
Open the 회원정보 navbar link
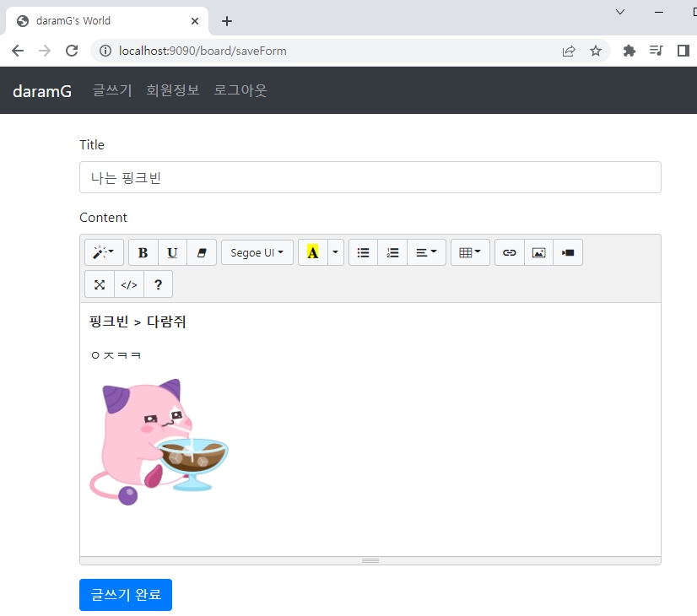tap(173, 90)
